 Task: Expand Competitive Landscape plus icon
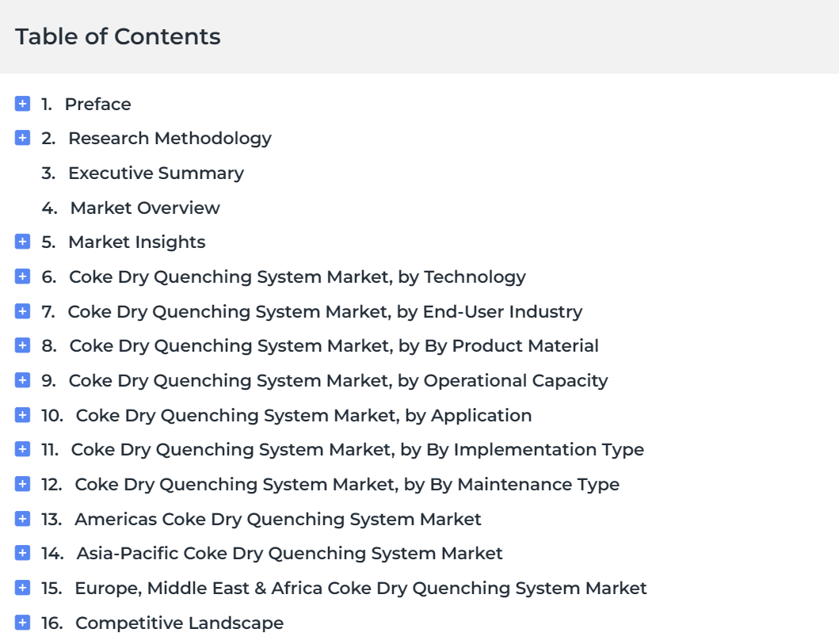(x=22, y=622)
